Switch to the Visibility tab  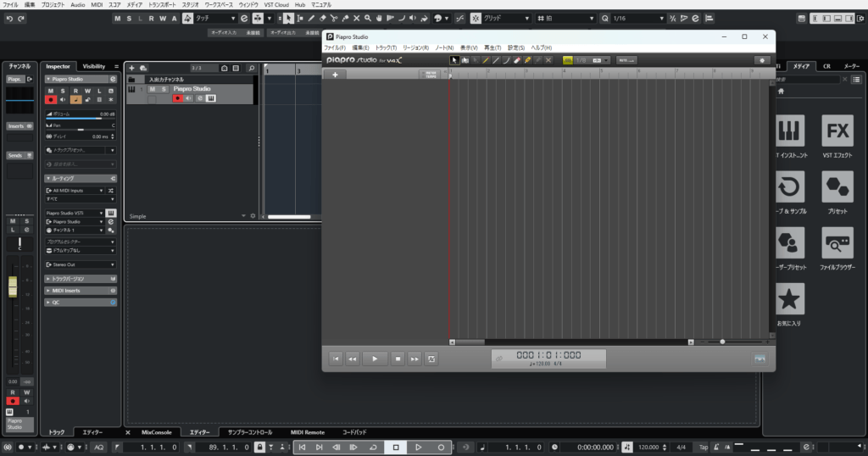[94, 66]
